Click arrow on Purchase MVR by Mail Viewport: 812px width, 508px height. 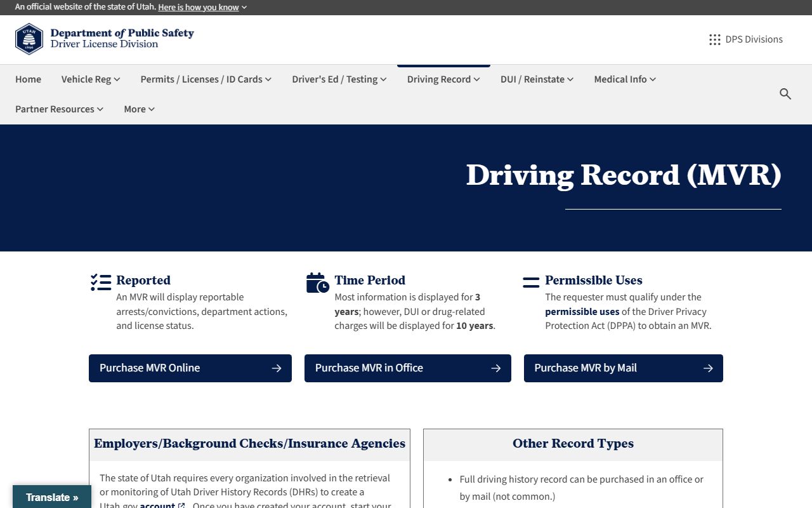[708, 368]
